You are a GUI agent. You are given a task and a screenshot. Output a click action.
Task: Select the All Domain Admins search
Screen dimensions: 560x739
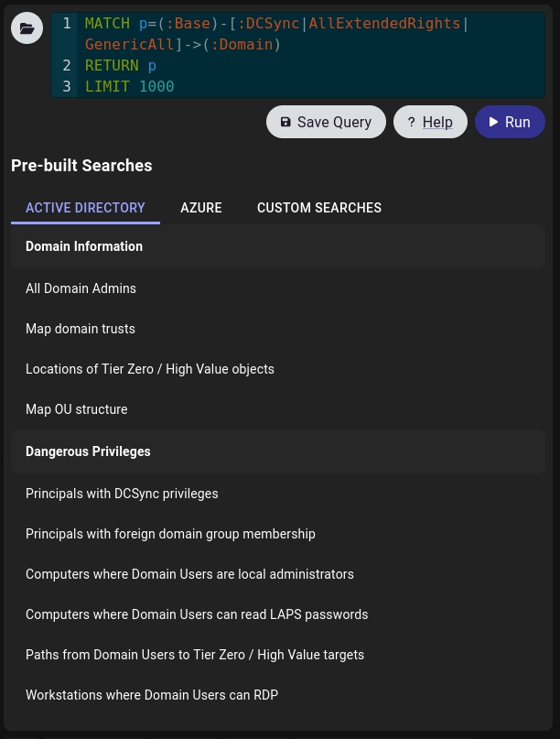point(81,288)
